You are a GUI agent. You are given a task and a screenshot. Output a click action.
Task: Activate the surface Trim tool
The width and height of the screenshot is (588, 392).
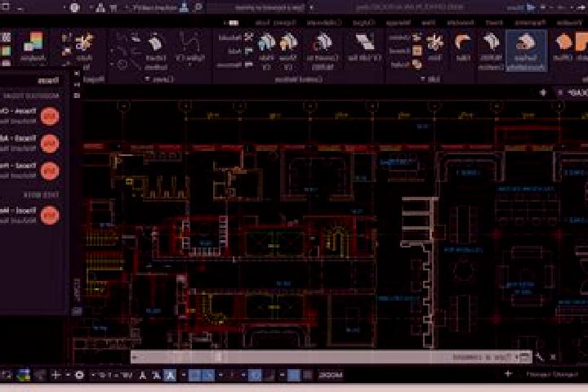click(435, 47)
